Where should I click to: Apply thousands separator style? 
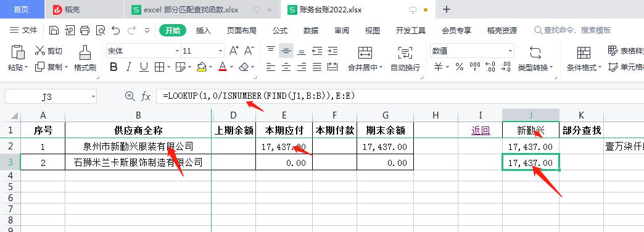pyautogui.click(x=475, y=67)
